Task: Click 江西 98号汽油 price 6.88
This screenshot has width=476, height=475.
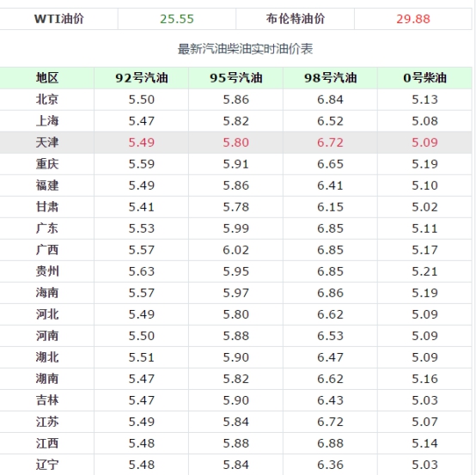Action: click(330, 443)
